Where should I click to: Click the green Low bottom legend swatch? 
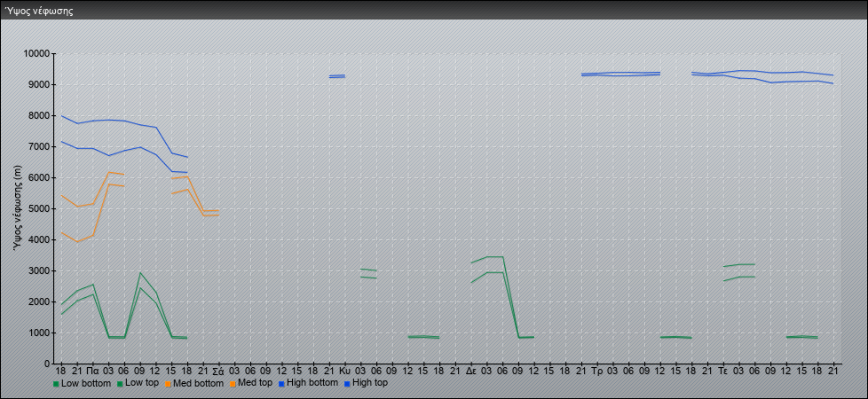(57, 384)
